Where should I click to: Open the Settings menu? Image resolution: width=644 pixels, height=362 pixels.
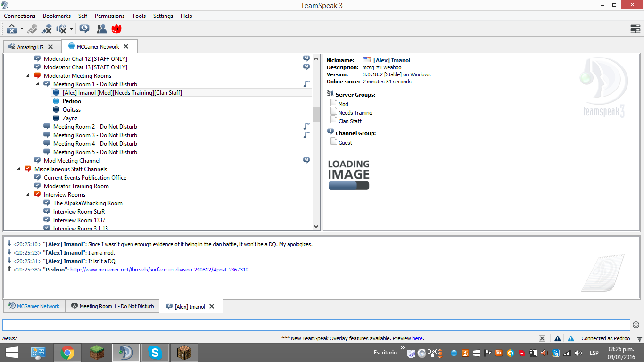[163, 16]
